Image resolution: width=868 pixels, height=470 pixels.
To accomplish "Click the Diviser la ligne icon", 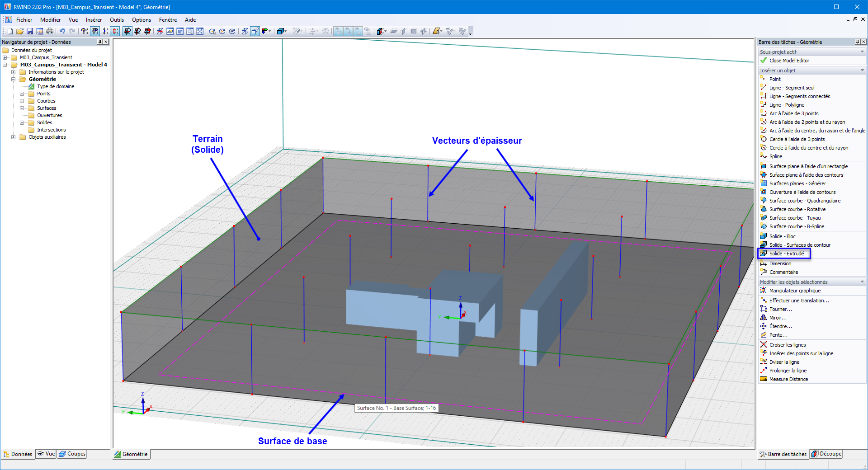I will point(764,362).
